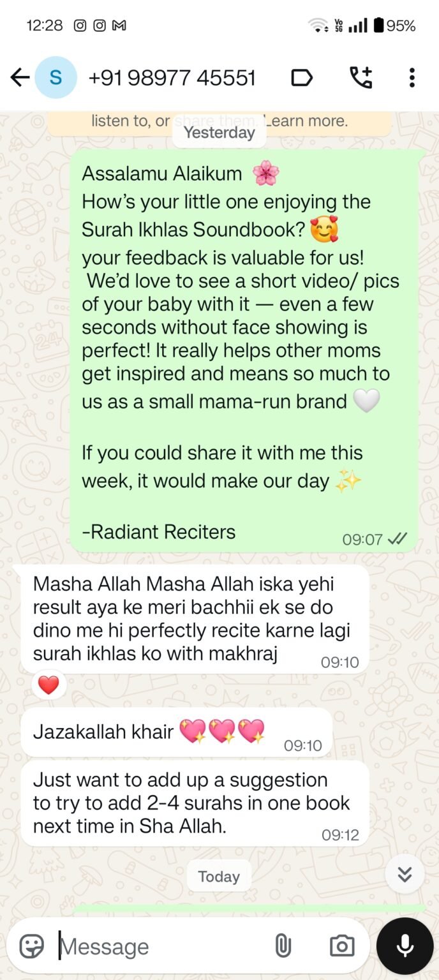The image size is (439, 980).
Task: Tap the Today date chip
Action: coord(219,876)
